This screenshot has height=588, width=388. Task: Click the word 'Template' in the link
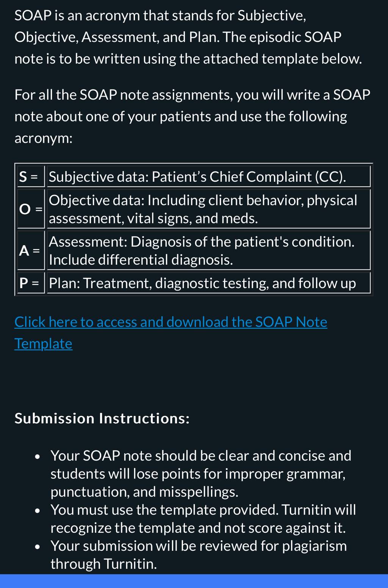click(43, 344)
